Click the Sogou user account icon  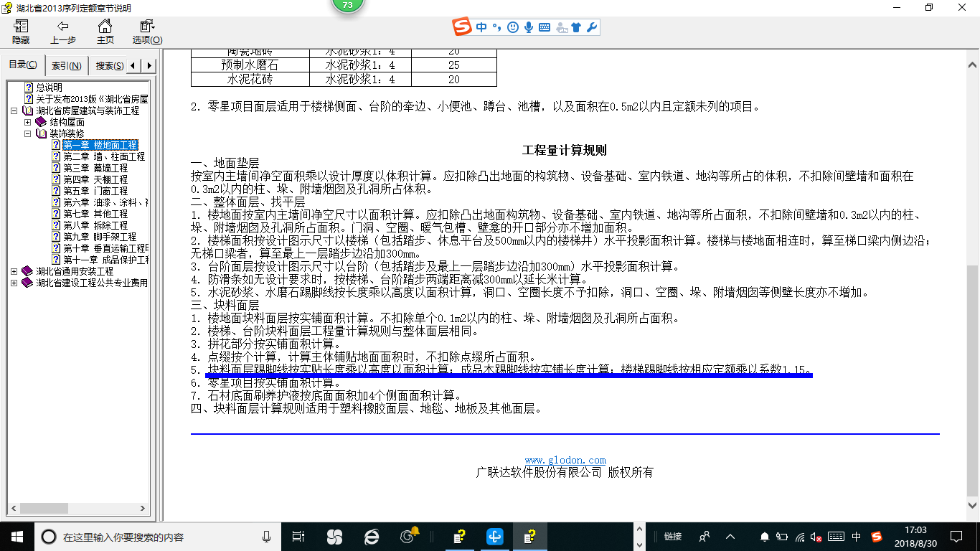click(x=560, y=28)
